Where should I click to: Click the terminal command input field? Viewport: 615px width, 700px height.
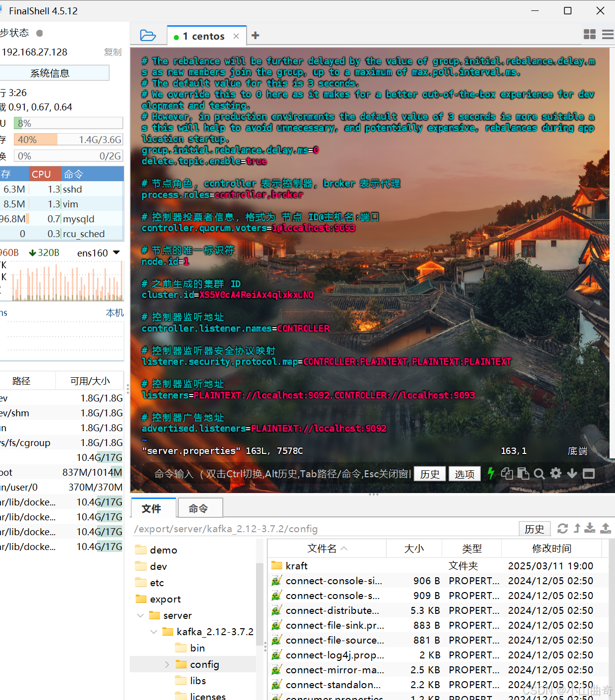click(283, 474)
